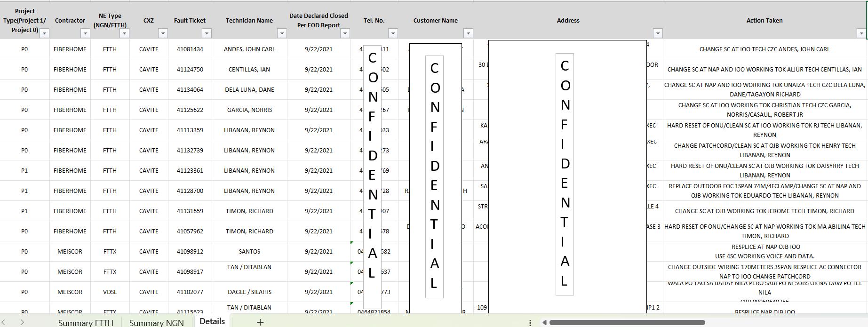Screen dimensions: 868x327
Task: Select action cell CHANGE OUTSIDE WIRING 170METERS
Action: (764, 271)
